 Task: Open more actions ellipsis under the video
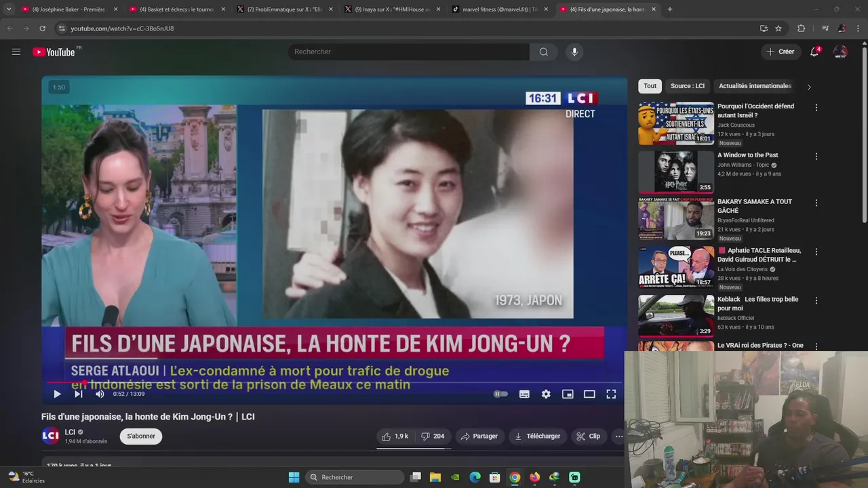(x=618, y=436)
